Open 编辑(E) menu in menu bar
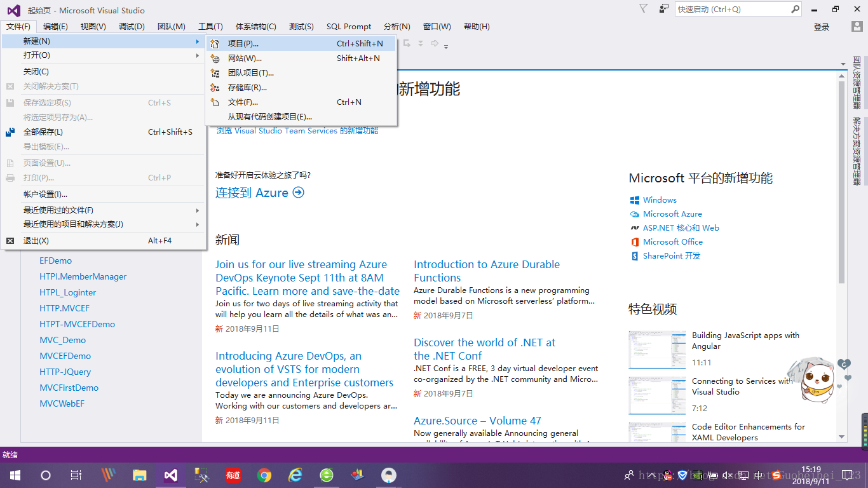This screenshot has height=488, width=868. (x=55, y=27)
